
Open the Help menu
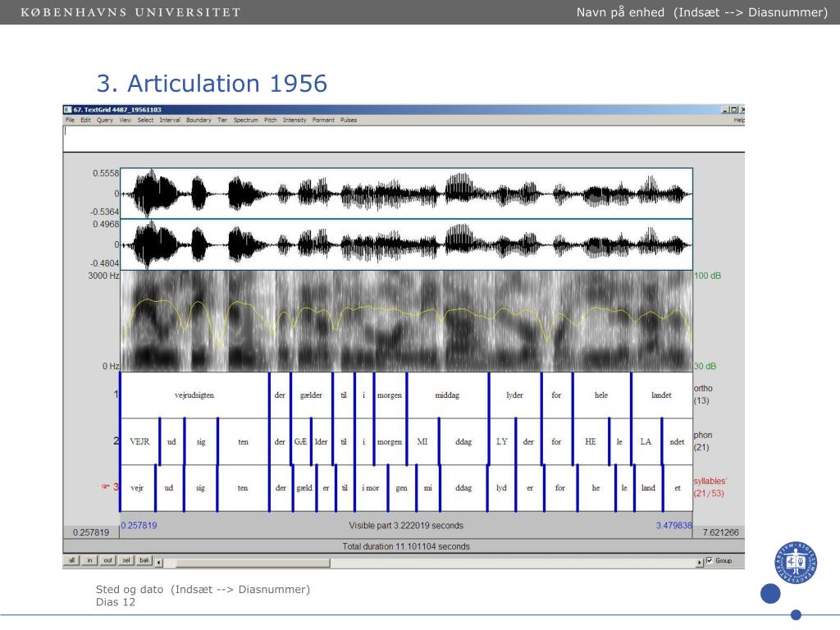click(x=739, y=120)
